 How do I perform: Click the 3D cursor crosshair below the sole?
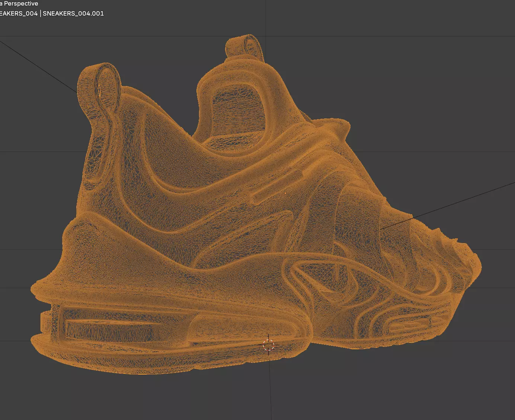point(268,345)
